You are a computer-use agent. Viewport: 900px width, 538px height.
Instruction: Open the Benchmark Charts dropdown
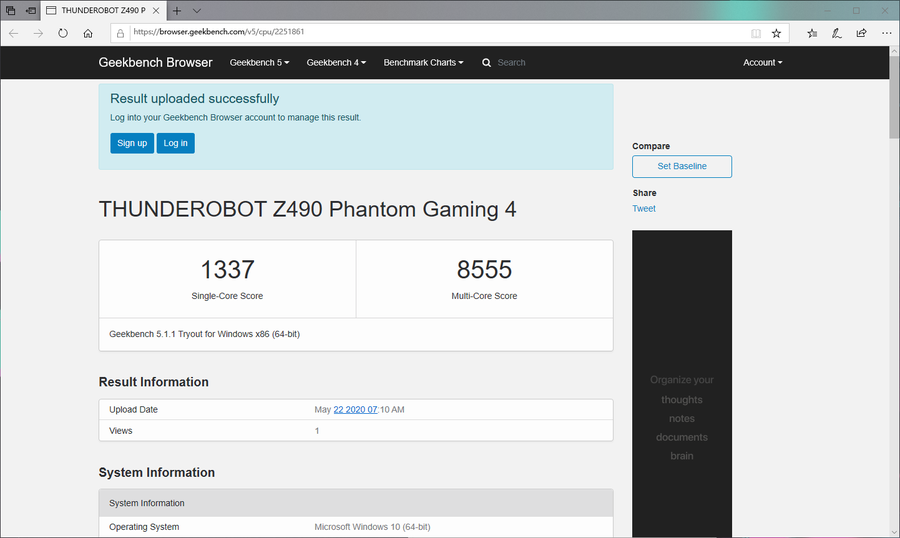click(423, 62)
